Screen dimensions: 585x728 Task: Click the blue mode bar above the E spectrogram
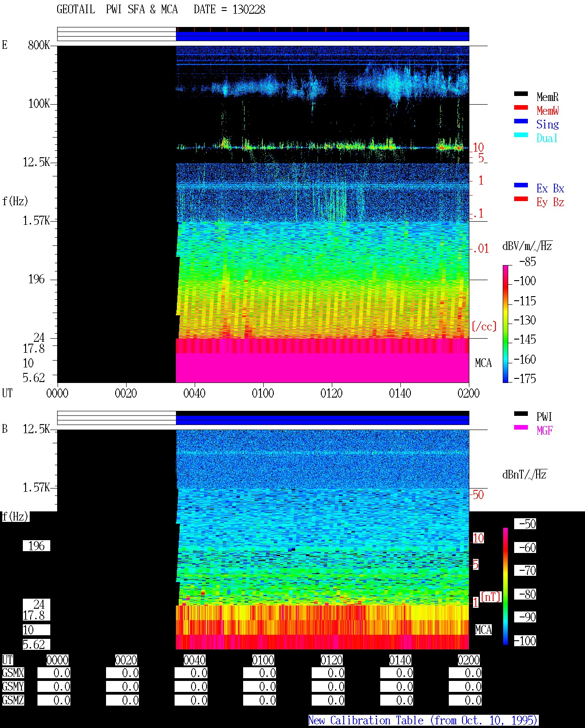coord(323,36)
